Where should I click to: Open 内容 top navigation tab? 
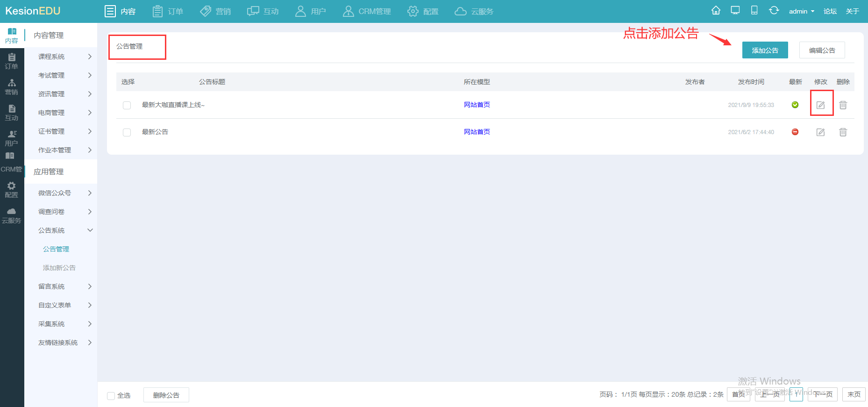click(120, 11)
